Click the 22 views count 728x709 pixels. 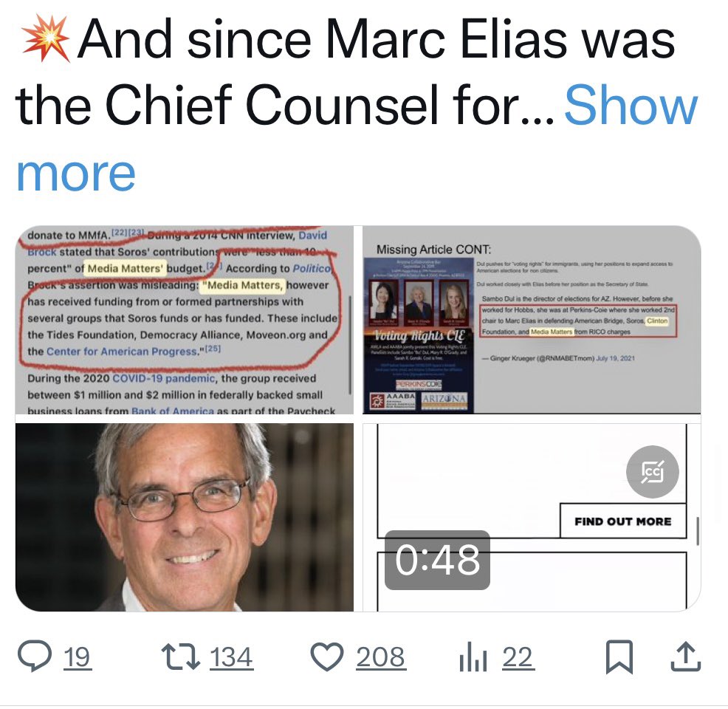[x=518, y=657]
